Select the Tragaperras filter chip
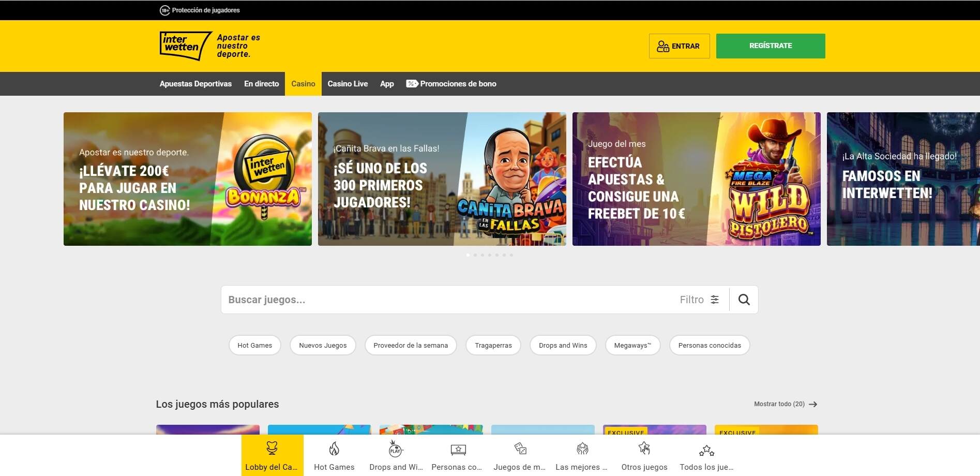The width and height of the screenshot is (980, 476). [493, 345]
